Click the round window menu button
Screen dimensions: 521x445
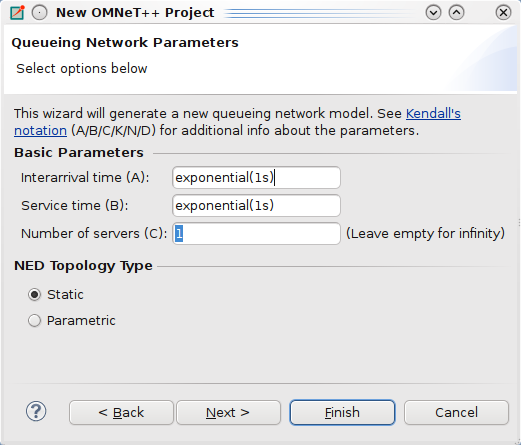tap(40, 13)
